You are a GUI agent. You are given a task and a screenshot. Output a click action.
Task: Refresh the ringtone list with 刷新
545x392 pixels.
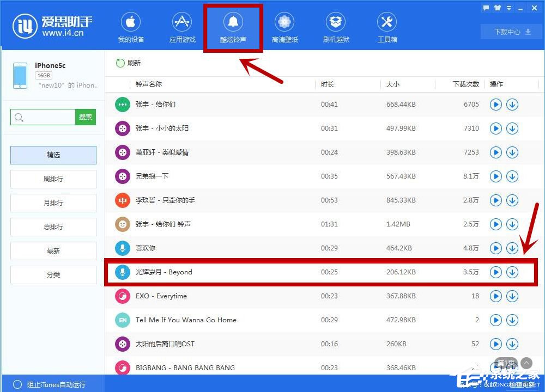130,63
